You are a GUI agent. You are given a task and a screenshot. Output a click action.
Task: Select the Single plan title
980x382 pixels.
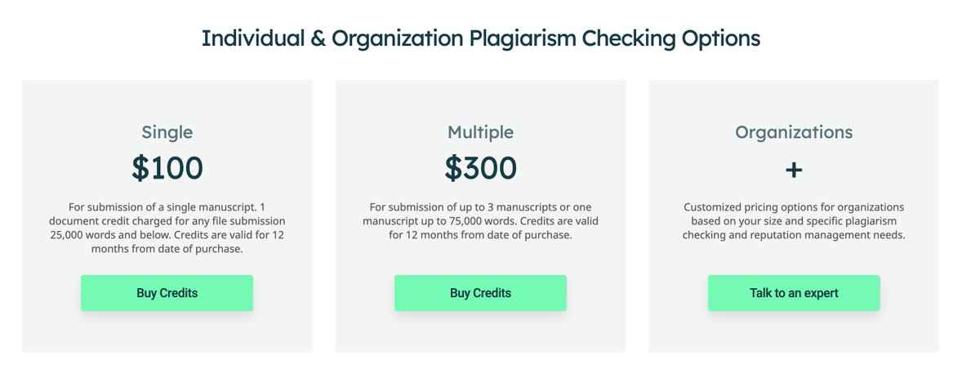click(167, 132)
